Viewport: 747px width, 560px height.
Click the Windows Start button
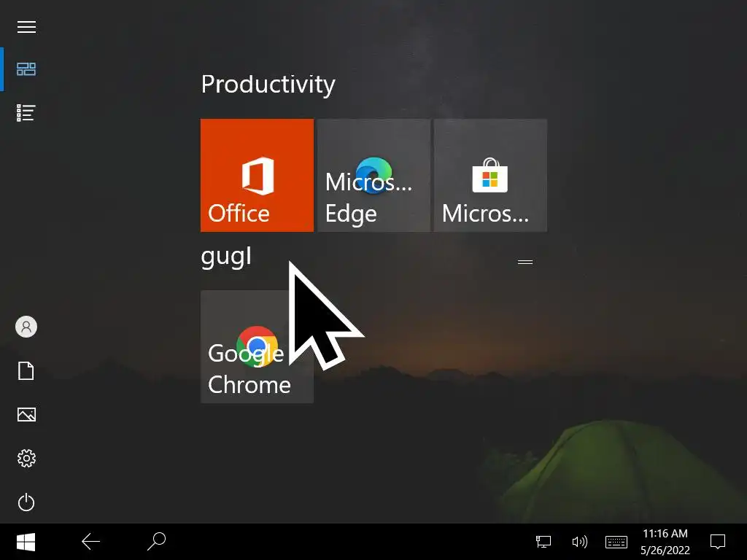coord(26,542)
